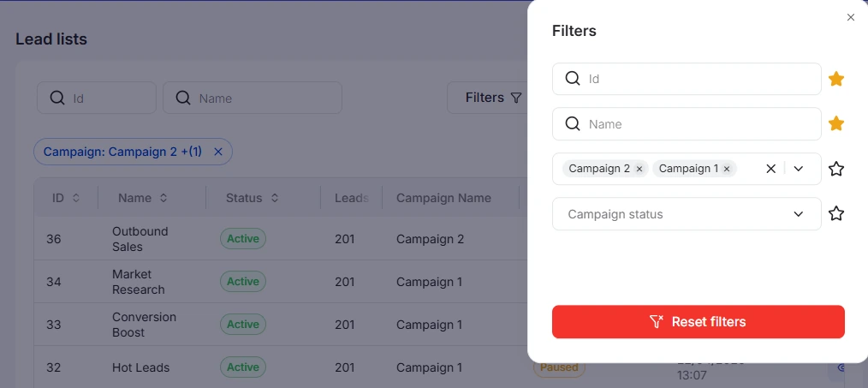Dismiss the Campaign: Campaign 2 filter tag

click(x=218, y=152)
